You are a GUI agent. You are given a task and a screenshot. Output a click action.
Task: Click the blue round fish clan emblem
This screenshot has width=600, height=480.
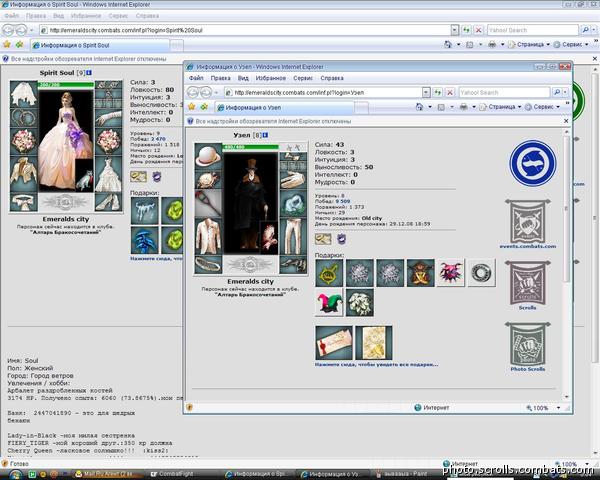point(532,163)
